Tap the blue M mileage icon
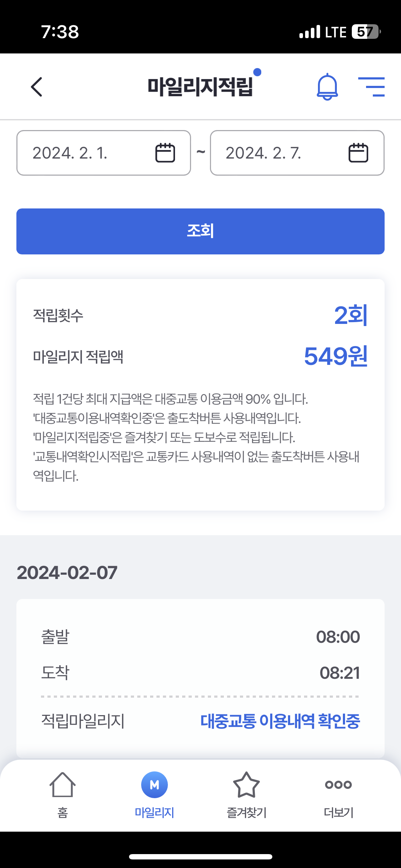This screenshot has width=401, height=868. pyautogui.click(x=154, y=784)
